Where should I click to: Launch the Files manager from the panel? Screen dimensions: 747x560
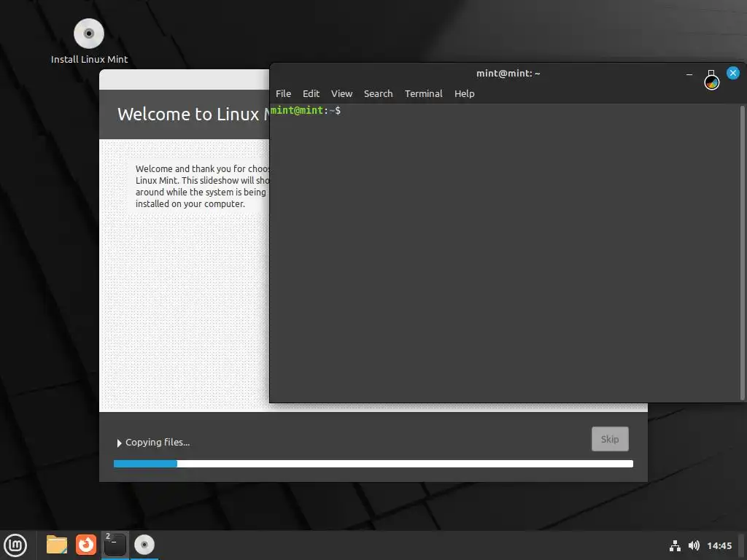(57, 545)
